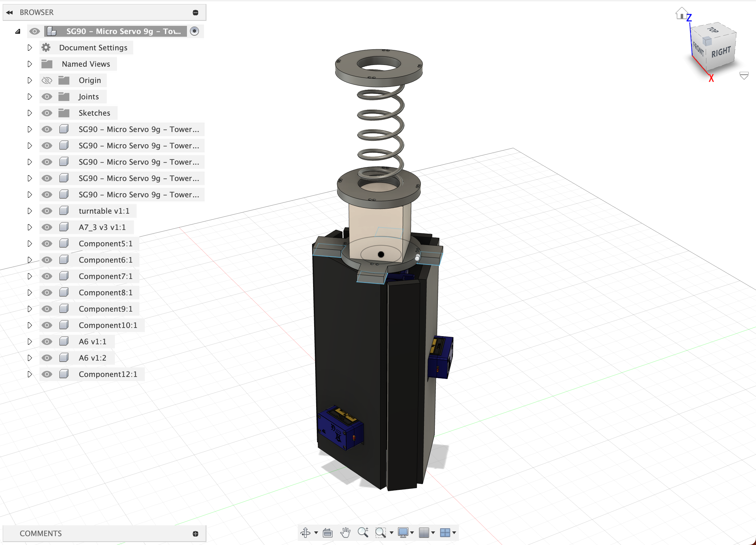The width and height of the screenshot is (756, 545).
Task: Click the Sketches folder icon
Action: coord(64,113)
